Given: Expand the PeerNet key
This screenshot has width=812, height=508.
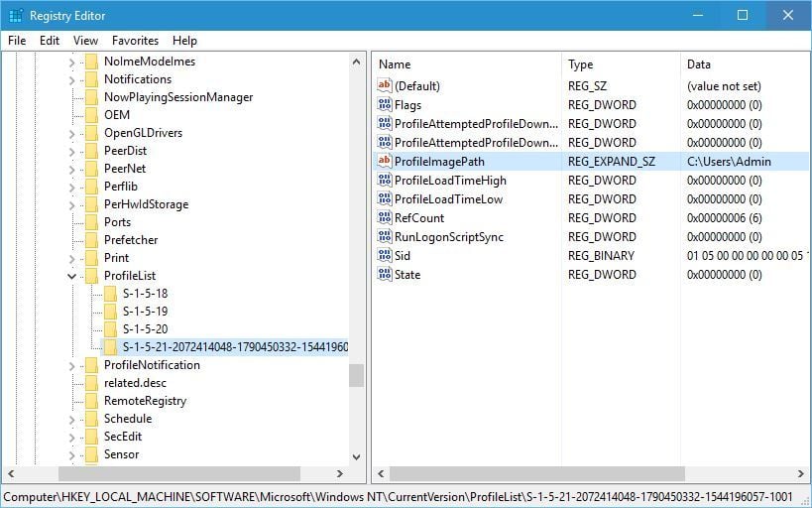Looking at the screenshot, I should [72, 170].
